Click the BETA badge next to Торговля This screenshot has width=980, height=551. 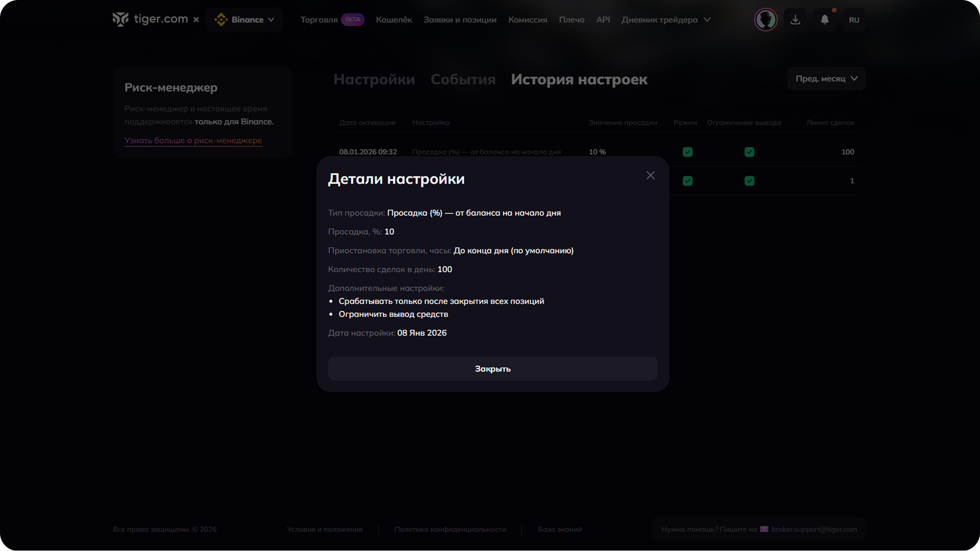(353, 20)
